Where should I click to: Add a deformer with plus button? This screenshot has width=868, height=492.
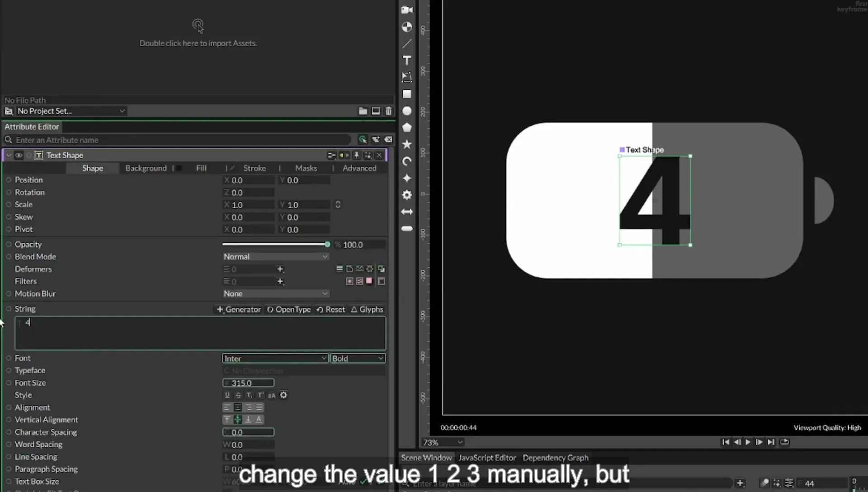point(280,269)
